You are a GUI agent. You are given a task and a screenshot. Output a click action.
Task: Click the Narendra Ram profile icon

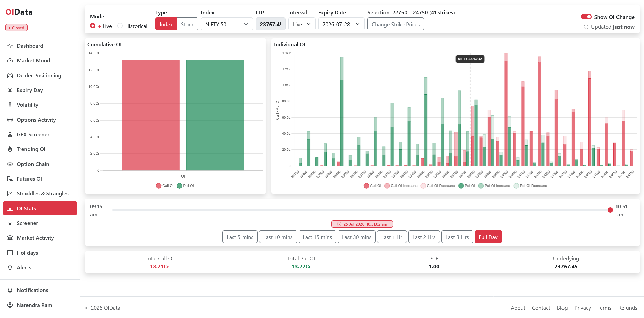10,305
